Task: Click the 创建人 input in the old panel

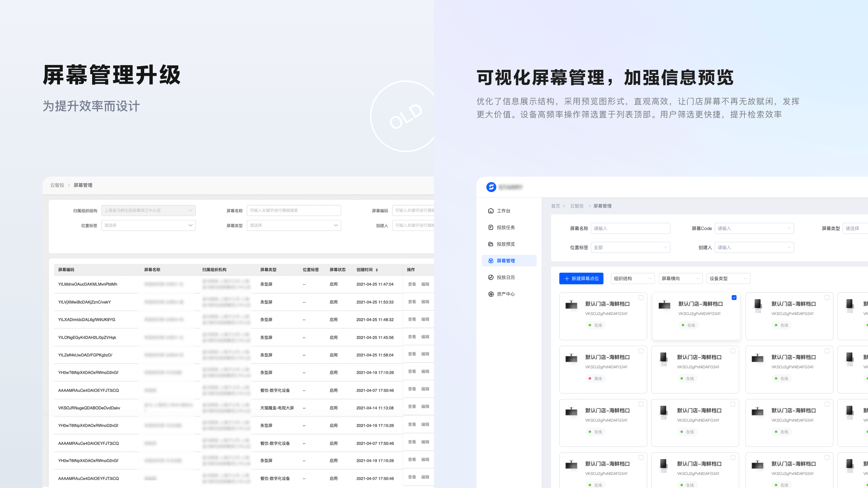Action: (413, 225)
